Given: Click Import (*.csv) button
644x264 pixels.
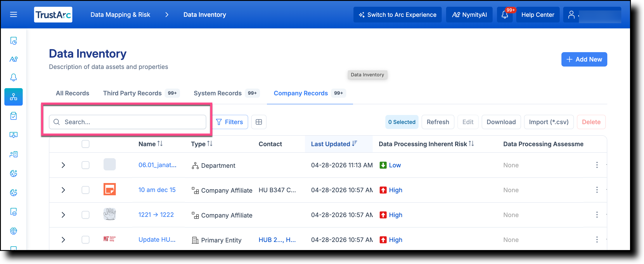Looking at the screenshot, I should click(x=549, y=122).
